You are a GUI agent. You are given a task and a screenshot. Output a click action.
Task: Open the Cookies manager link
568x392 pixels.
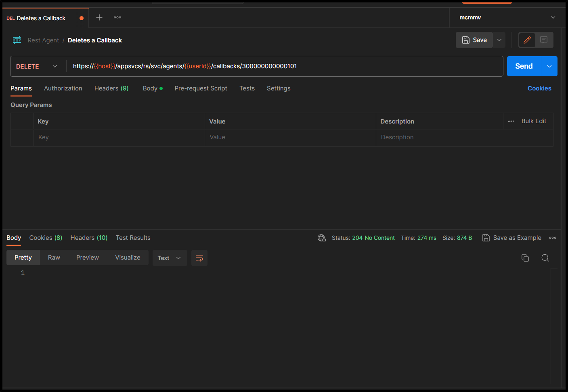539,88
